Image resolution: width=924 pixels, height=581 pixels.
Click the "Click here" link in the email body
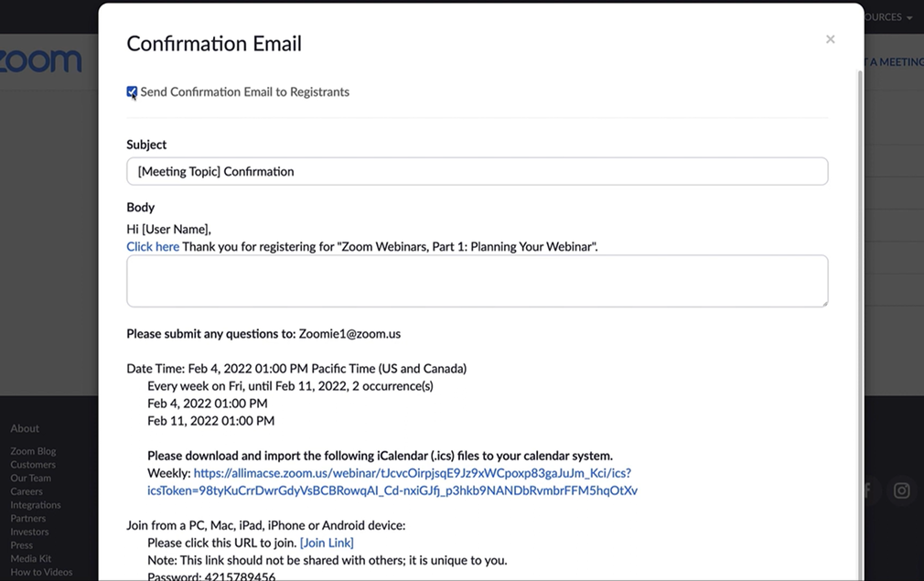coord(152,246)
